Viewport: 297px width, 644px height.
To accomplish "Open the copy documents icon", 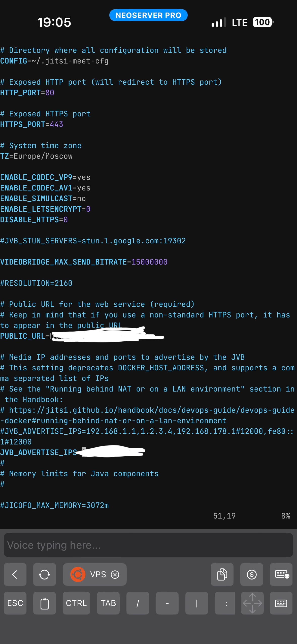I will (222, 574).
